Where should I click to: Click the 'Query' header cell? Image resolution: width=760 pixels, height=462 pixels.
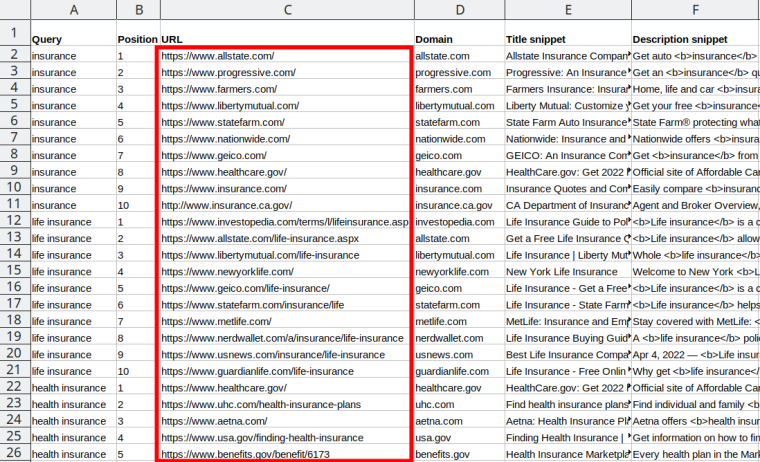[74, 33]
